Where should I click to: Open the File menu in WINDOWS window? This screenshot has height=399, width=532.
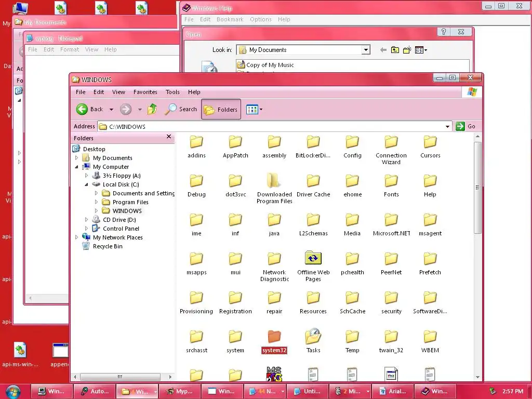(x=81, y=92)
